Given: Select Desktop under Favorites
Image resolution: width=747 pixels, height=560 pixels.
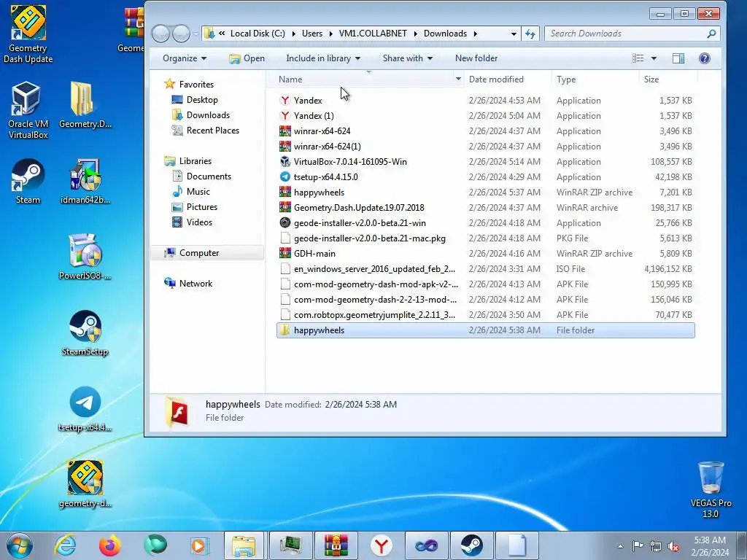Looking at the screenshot, I should tap(202, 99).
